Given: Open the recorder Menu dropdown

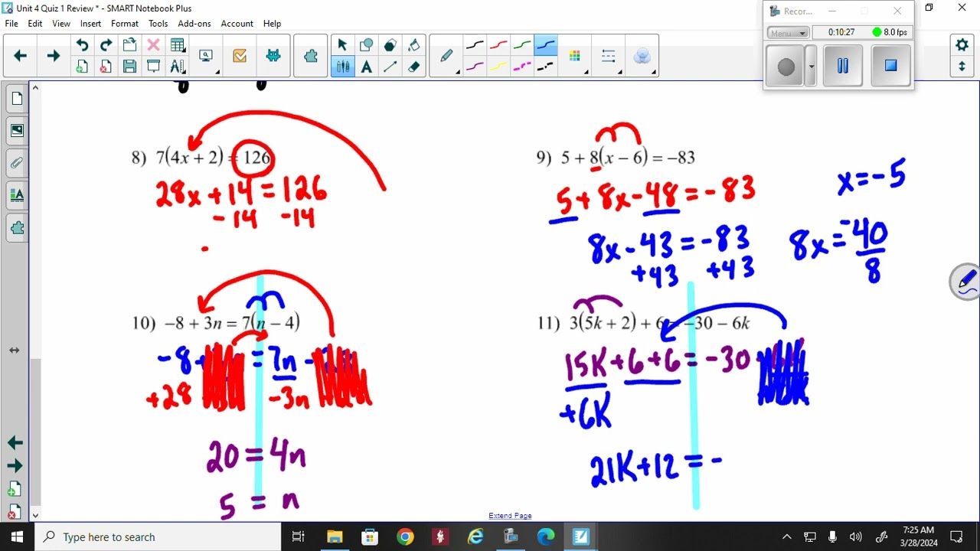Looking at the screenshot, I should 789,33.
